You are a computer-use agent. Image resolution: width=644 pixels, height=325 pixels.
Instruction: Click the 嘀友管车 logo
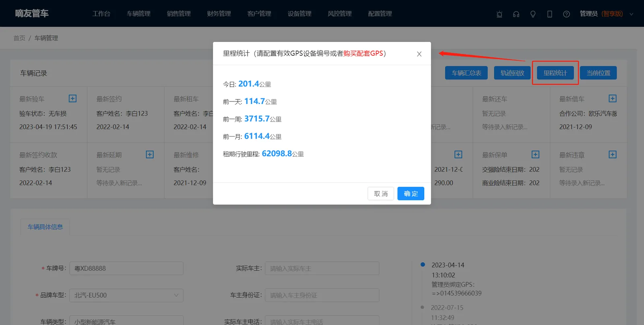click(x=32, y=13)
